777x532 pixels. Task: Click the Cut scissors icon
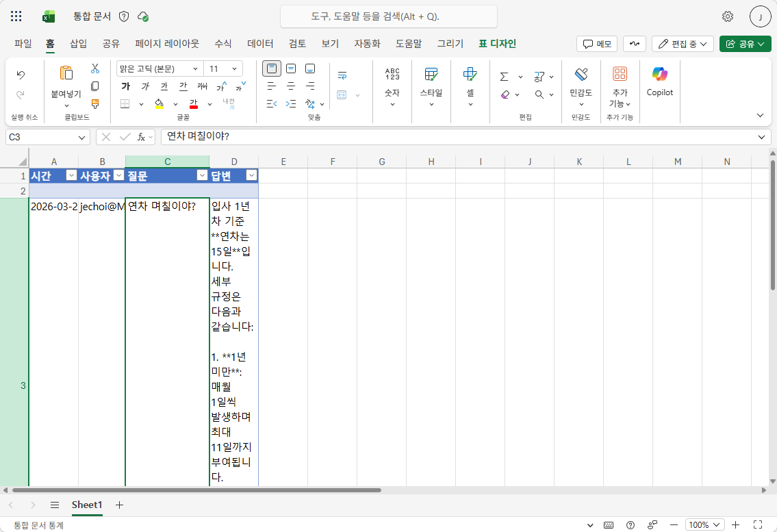pos(95,68)
